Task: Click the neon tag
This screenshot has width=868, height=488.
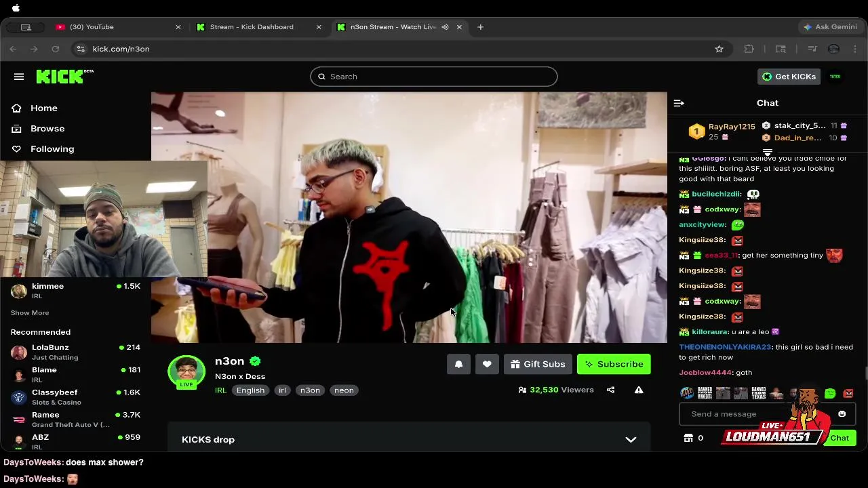Action: coord(344,390)
